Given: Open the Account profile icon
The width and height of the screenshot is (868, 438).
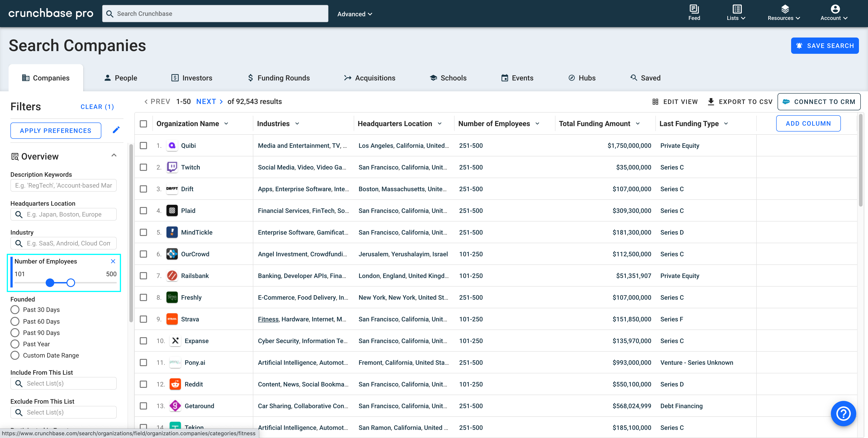Looking at the screenshot, I should (x=835, y=9).
